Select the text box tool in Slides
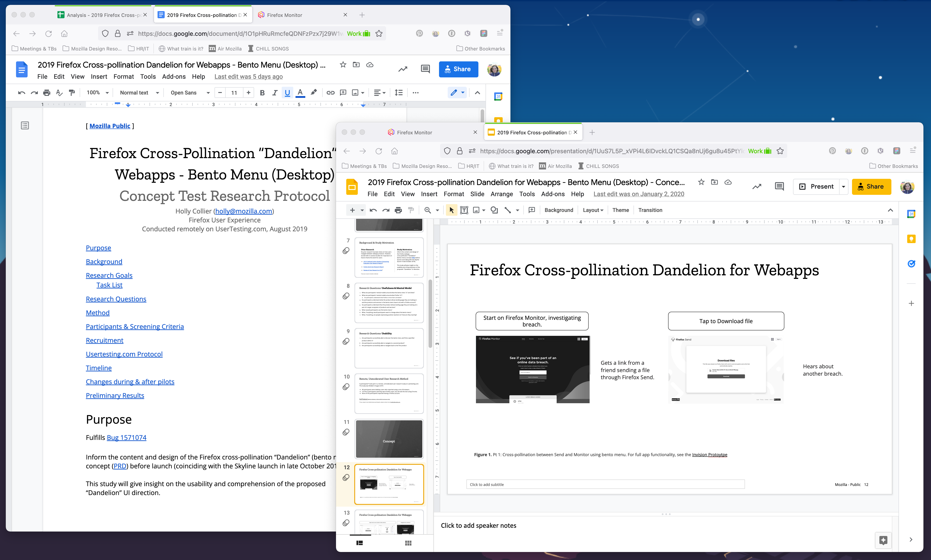Screen dimensions: 931x560 coord(464,210)
